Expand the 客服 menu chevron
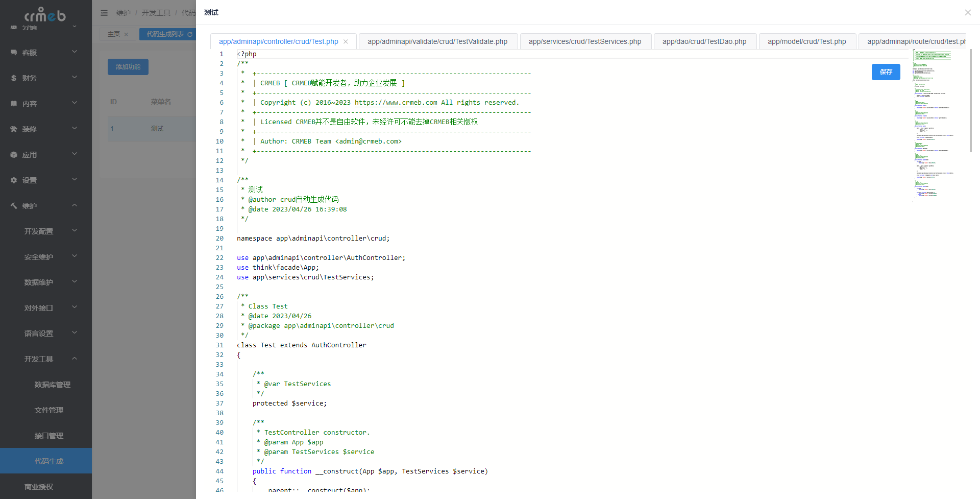The height and width of the screenshot is (499, 980). (75, 52)
